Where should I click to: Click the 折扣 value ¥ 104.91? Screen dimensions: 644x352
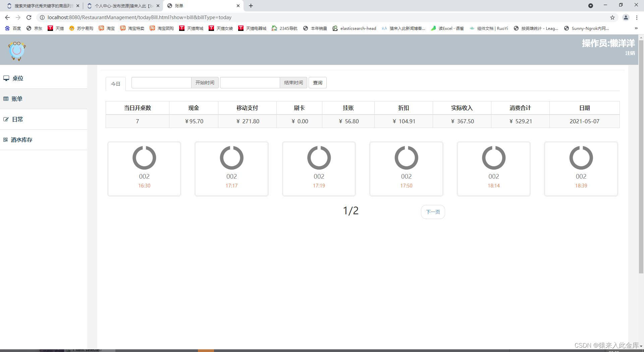click(x=404, y=121)
